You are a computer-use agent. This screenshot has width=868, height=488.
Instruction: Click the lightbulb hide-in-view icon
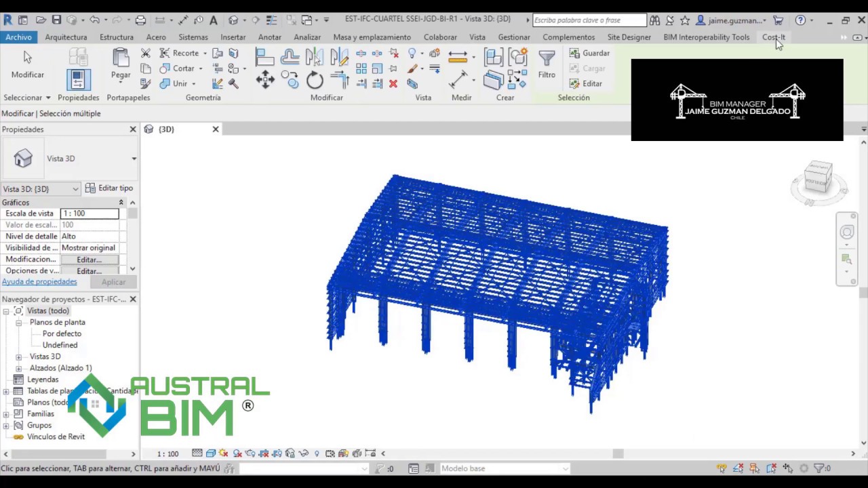click(x=412, y=53)
